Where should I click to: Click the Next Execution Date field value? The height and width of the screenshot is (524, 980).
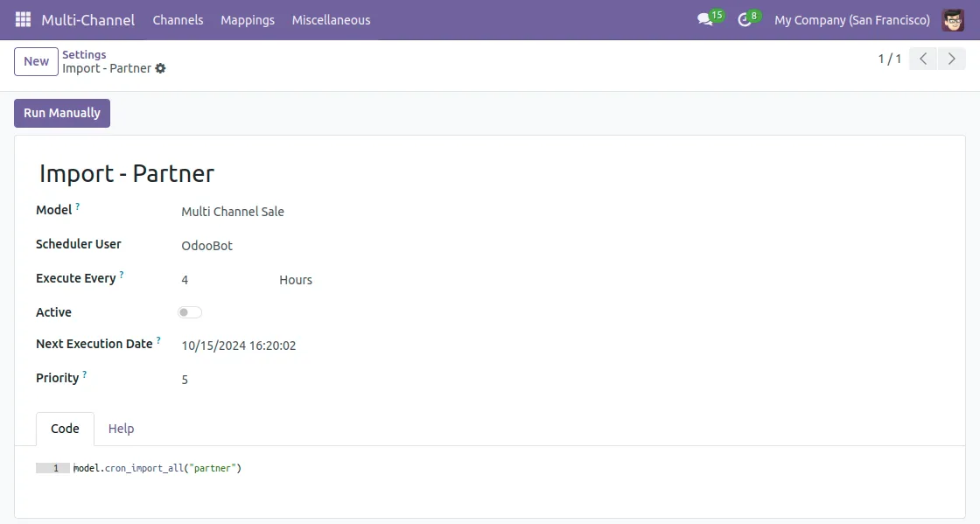239,346
